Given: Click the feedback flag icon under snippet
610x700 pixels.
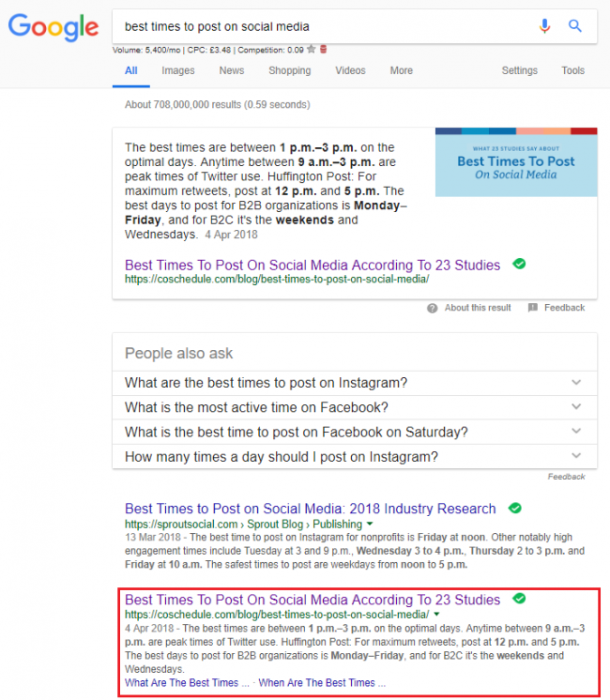Looking at the screenshot, I should 533,308.
